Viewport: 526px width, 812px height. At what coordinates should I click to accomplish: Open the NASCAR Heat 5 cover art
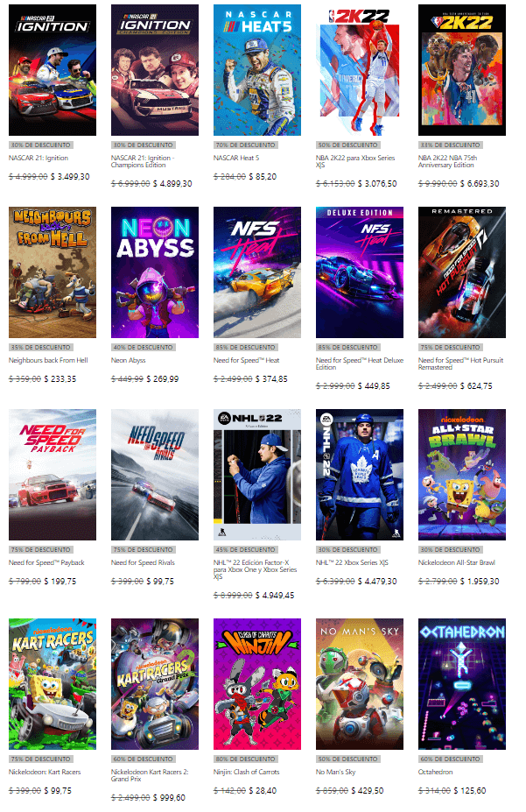click(257, 70)
